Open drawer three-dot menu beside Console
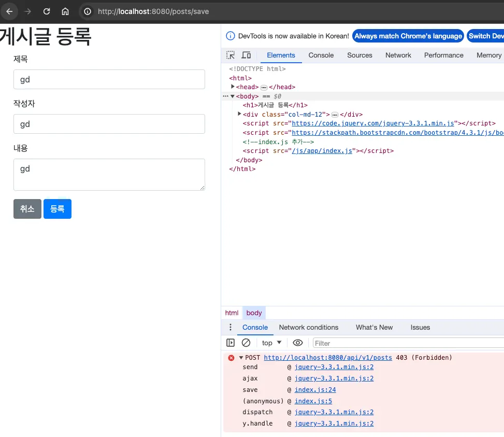Screen dimensions: 504x437 pyautogui.click(x=231, y=327)
